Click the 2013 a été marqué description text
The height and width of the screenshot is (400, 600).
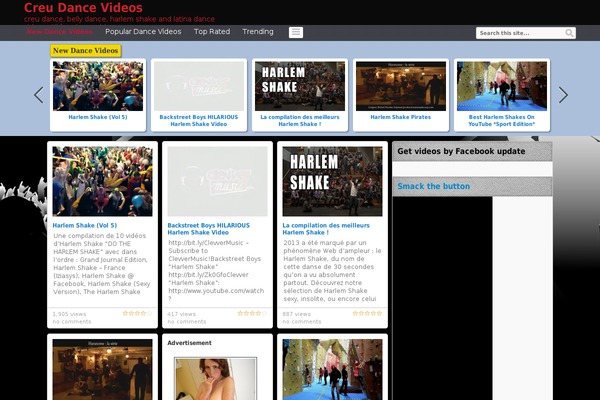tap(332, 271)
